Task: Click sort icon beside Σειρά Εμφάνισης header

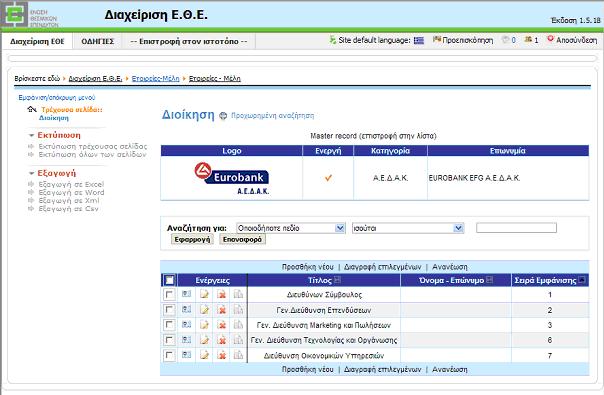Action: (x=582, y=280)
